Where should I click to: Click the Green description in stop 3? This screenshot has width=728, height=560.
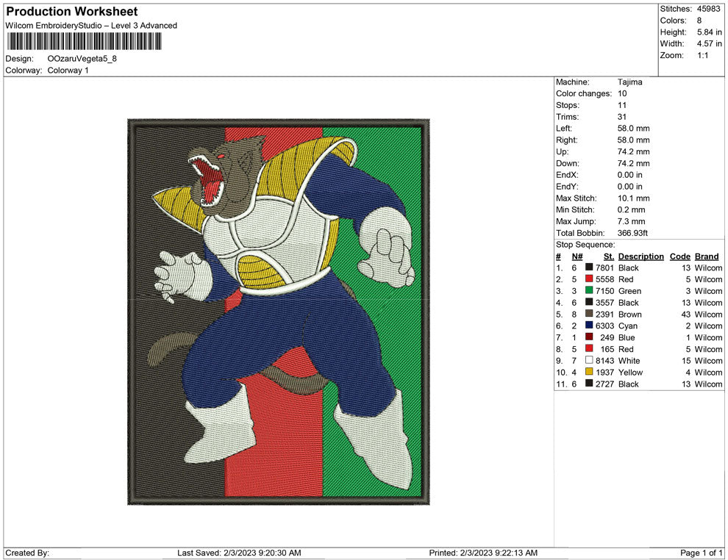(x=629, y=291)
